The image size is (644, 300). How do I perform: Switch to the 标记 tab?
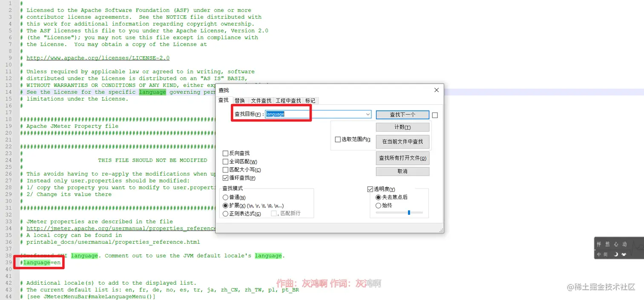pos(310,101)
